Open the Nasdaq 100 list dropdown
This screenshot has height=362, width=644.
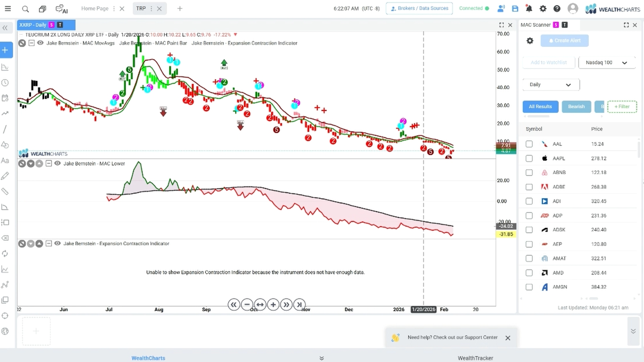coord(607,63)
